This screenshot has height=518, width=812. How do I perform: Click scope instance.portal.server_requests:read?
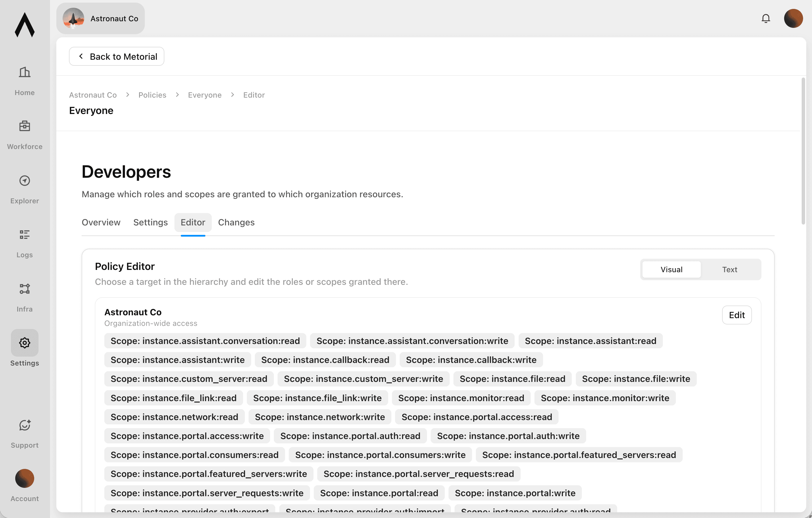[x=418, y=474]
